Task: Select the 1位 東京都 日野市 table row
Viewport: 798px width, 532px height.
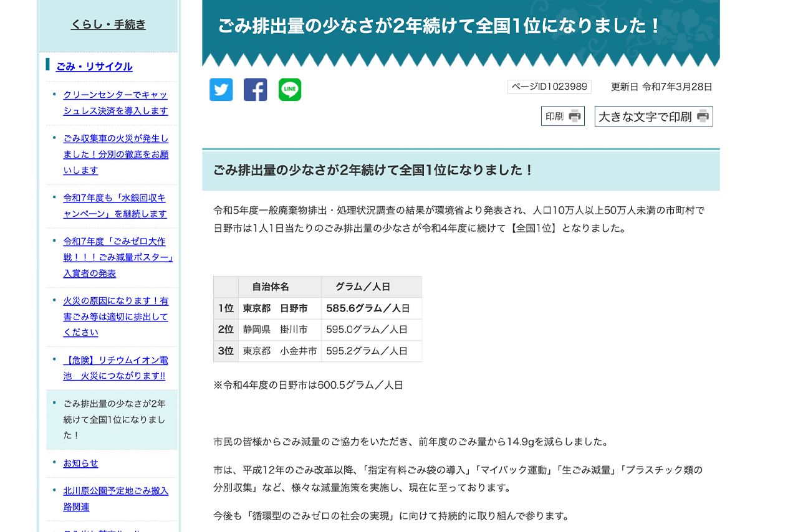Action: [318, 308]
